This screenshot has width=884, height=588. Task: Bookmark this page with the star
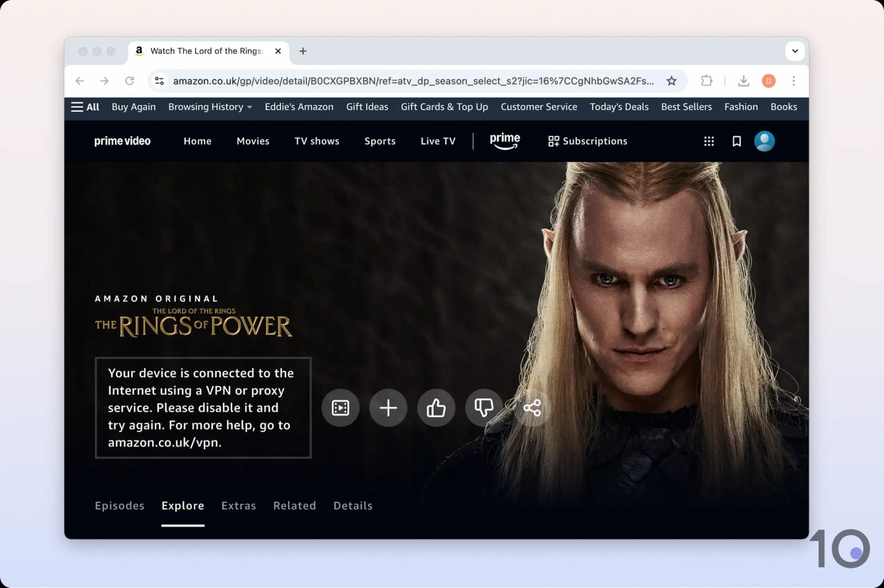(x=671, y=81)
